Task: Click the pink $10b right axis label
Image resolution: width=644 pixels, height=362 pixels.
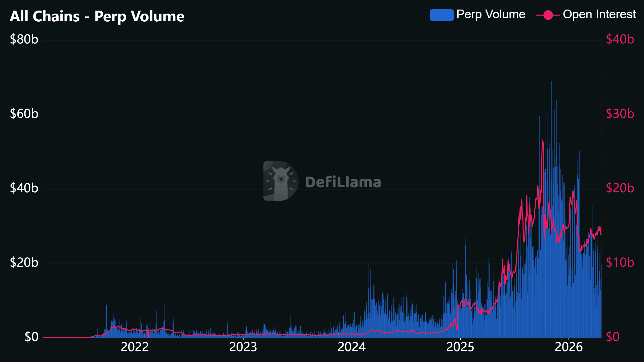Action: 620,262
